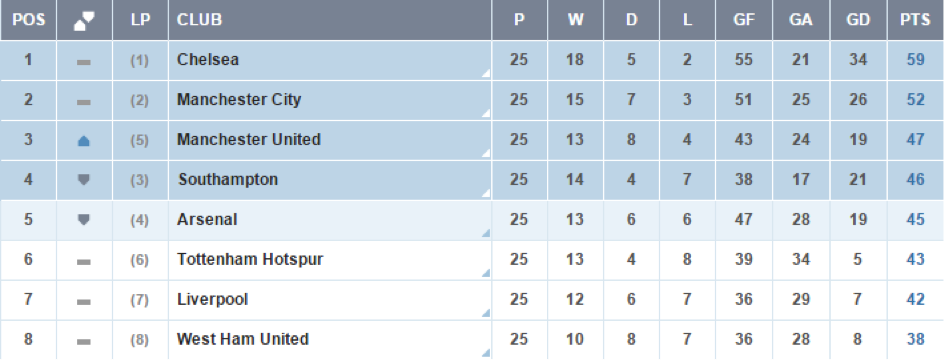Sort table by PTS column header
The width and height of the screenshot is (944, 360).
tap(915, 20)
